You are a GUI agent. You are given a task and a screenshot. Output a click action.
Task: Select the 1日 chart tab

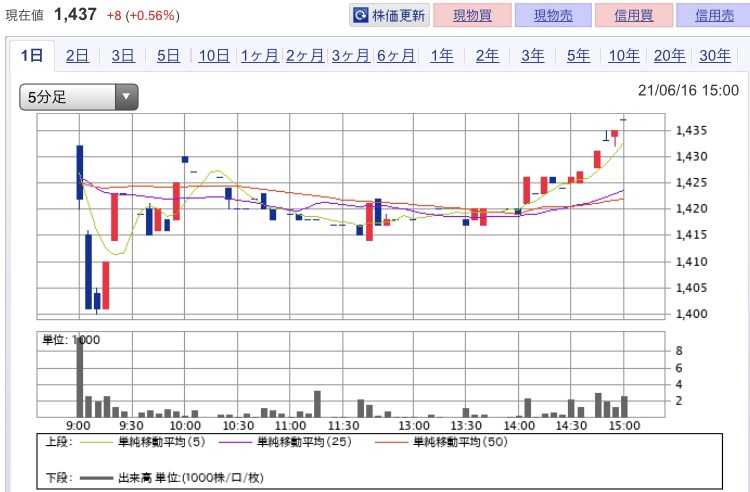pyautogui.click(x=32, y=56)
